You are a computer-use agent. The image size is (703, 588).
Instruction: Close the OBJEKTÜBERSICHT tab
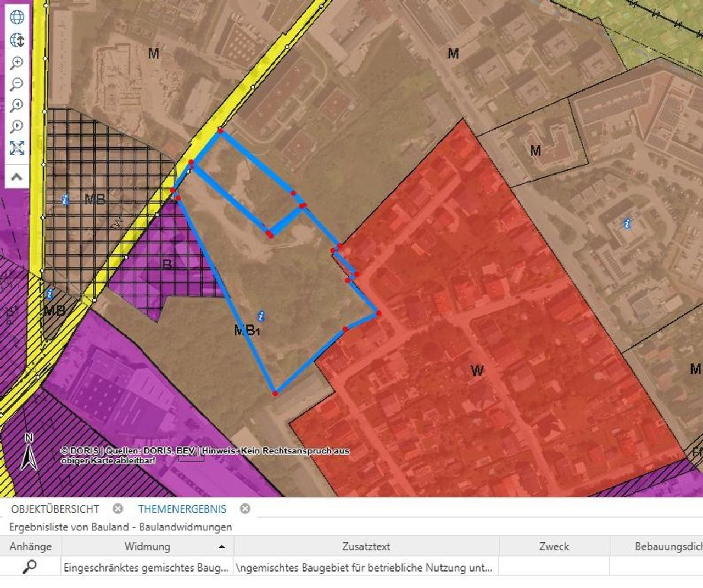pos(118,509)
